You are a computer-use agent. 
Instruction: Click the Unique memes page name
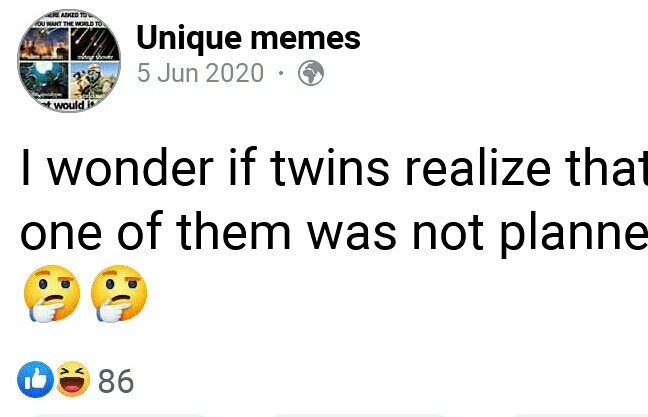[x=248, y=38]
